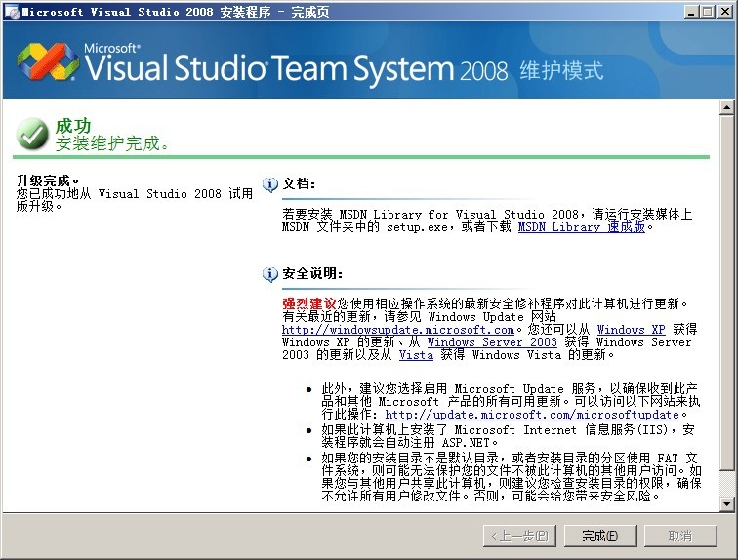Click the underlined Vista hyperlink
Screen dimensions: 738x560
[x=416, y=355]
